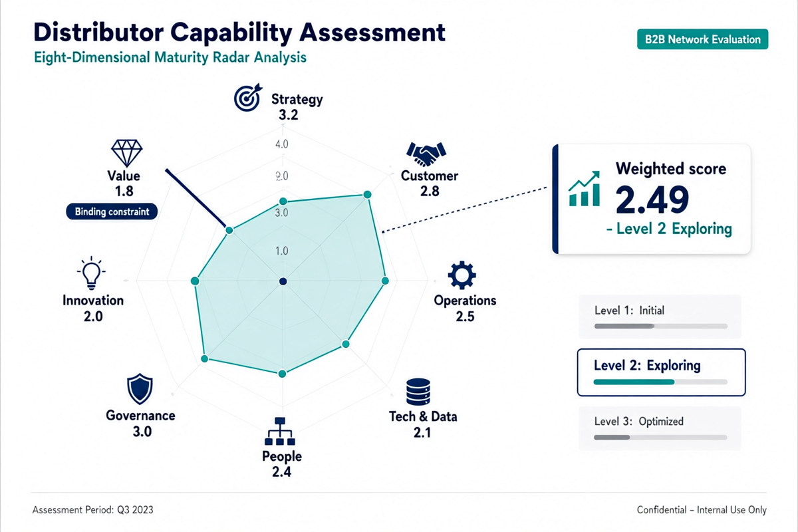Click the weighted score growth chart icon
This screenshot has width=798, height=532.
tap(585, 189)
